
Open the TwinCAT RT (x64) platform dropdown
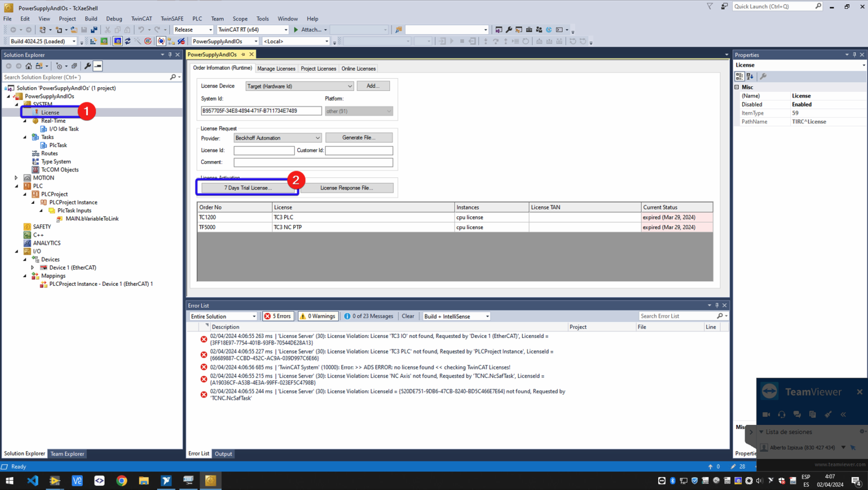coord(252,30)
